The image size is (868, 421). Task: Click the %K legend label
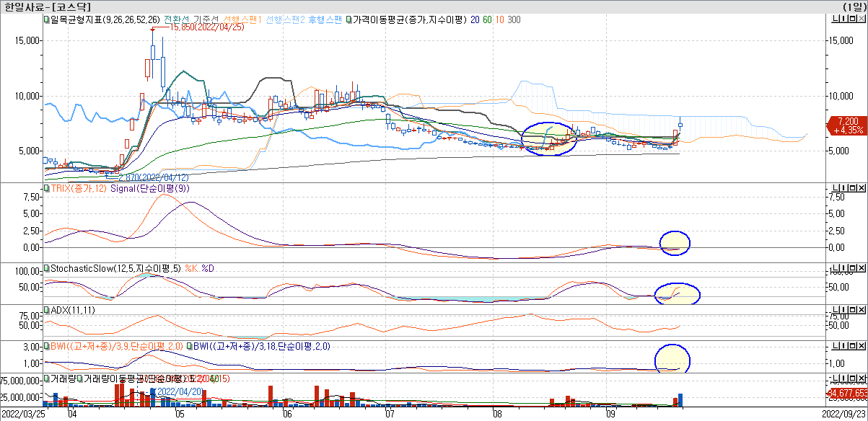191,268
